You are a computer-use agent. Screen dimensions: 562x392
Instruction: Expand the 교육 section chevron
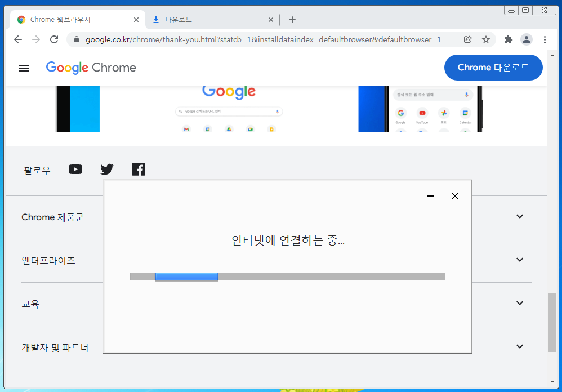(x=520, y=303)
